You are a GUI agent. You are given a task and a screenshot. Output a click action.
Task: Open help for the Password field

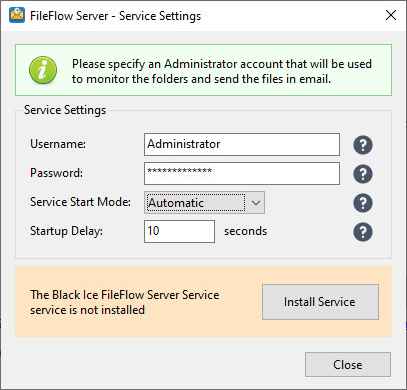363,174
